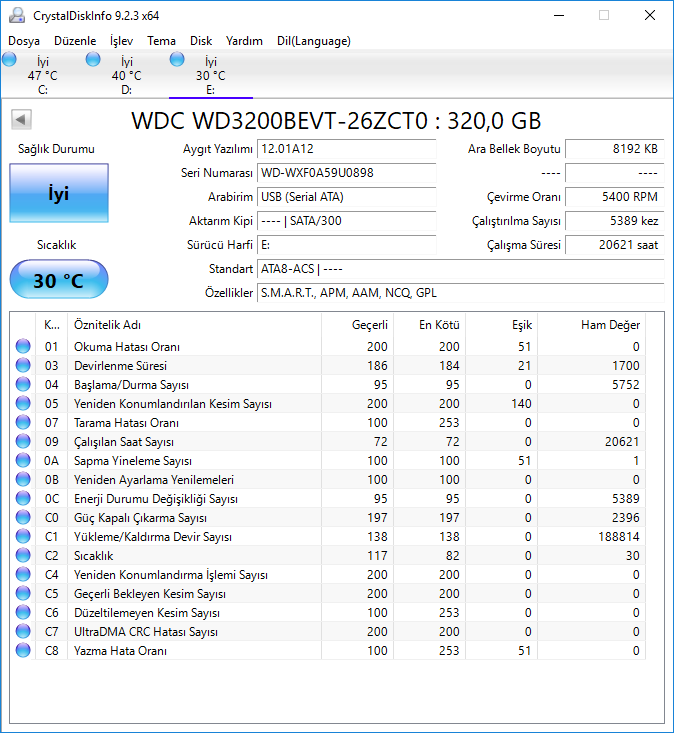Click the Ham Değer column header
This screenshot has width=674, height=733.
click(x=591, y=325)
